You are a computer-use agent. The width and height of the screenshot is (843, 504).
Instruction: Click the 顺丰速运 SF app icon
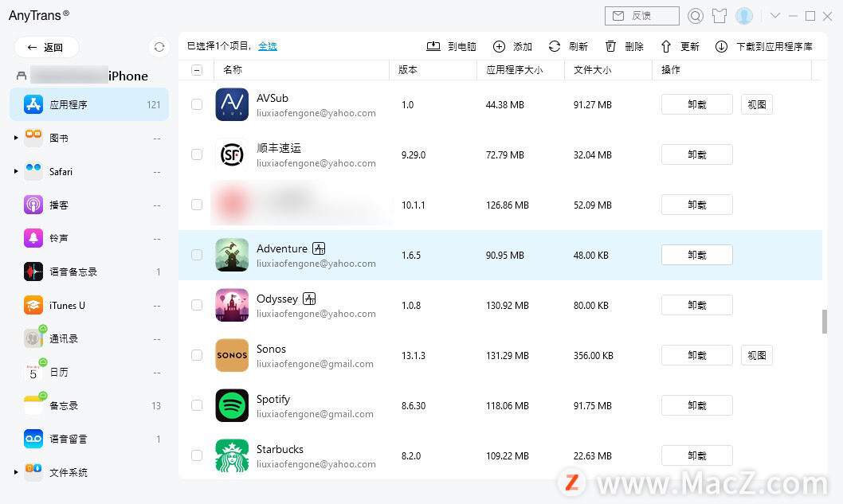click(232, 154)
